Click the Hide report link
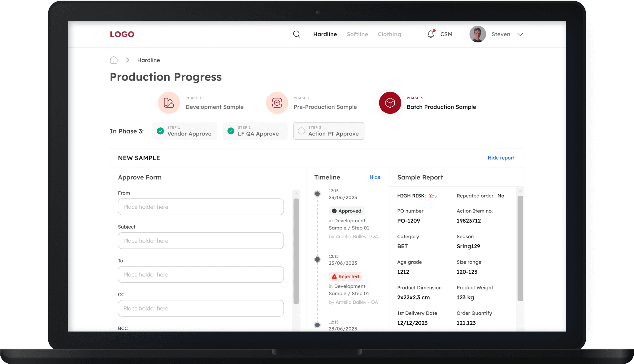 (501, 158)
